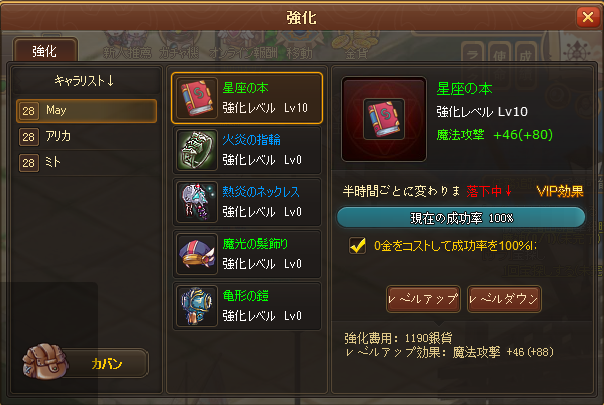The width and height of the screenshot is (604, 405).
Task: Switch to the 強化 tab
Action: (45, 50)
